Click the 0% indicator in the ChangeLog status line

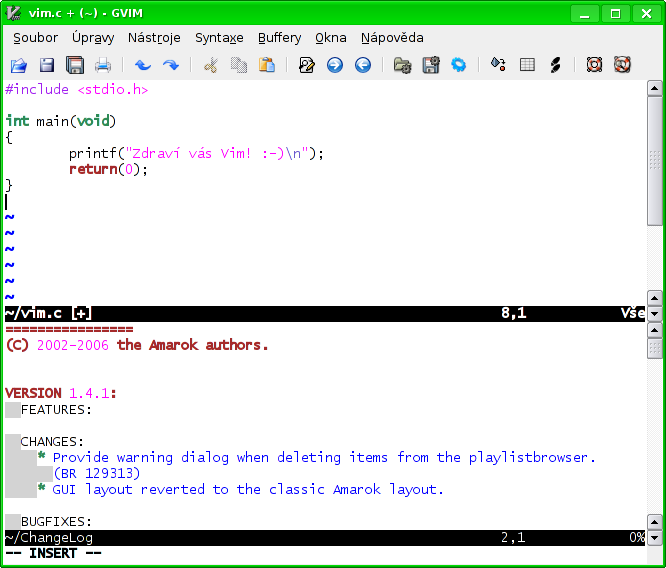[637, 538]
